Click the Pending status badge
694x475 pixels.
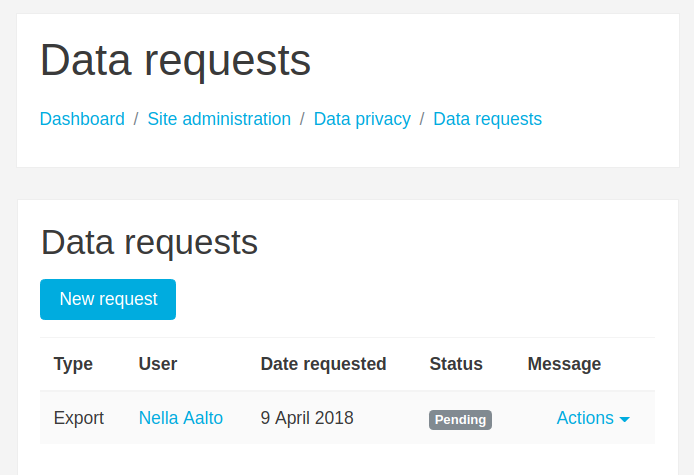tap(460, 420)
